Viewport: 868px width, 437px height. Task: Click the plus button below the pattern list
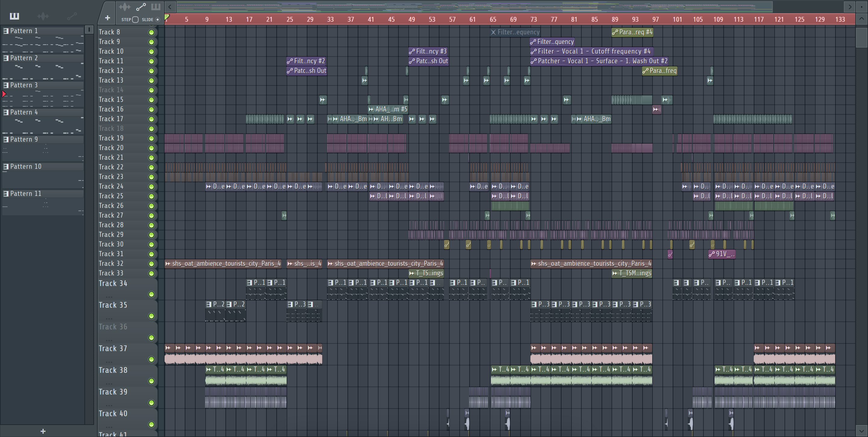[x=43, y=431]
